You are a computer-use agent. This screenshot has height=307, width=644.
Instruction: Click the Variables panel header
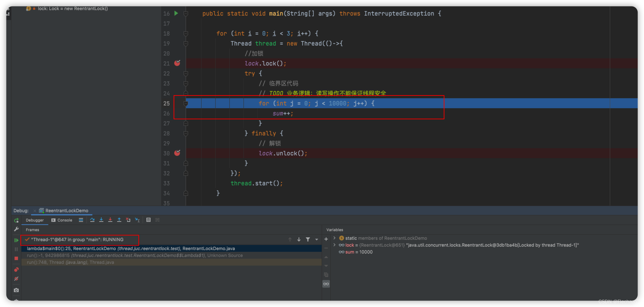click(335, 230)
